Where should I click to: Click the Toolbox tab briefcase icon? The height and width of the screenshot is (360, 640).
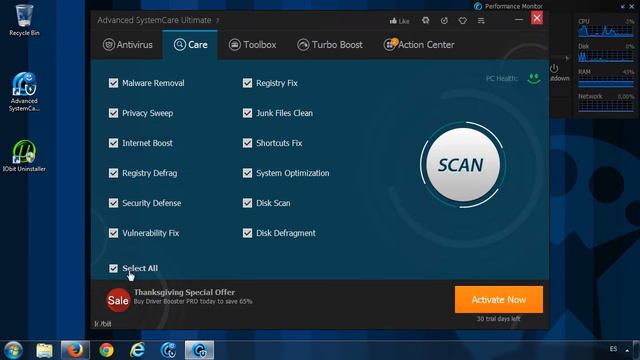[x=235, y=44]
